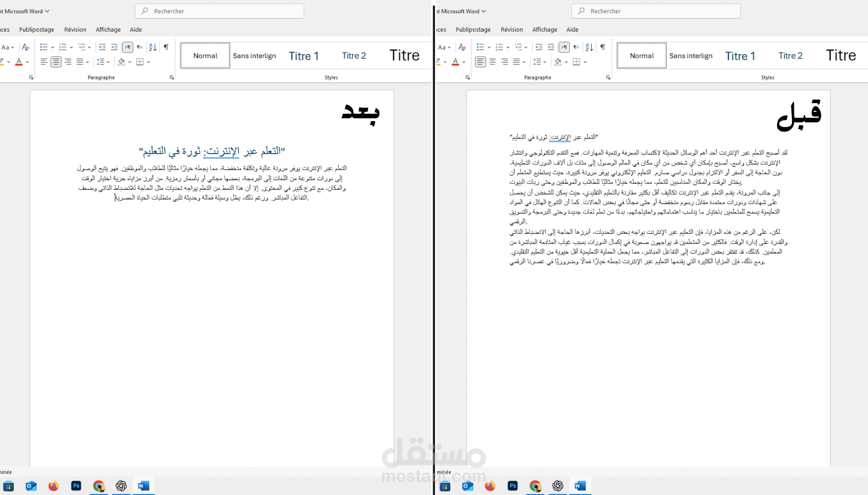Expand borders dropdown arrow in left window

click(x=149, y=62)
